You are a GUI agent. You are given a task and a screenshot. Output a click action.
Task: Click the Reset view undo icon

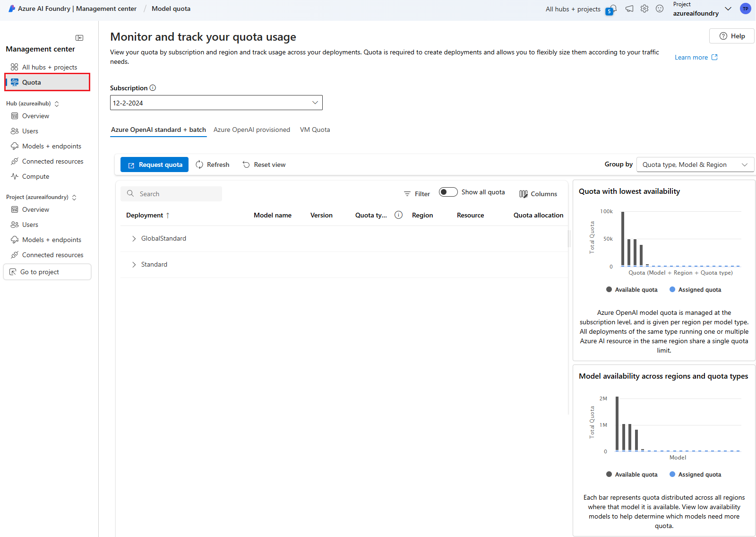pos(246,165)
